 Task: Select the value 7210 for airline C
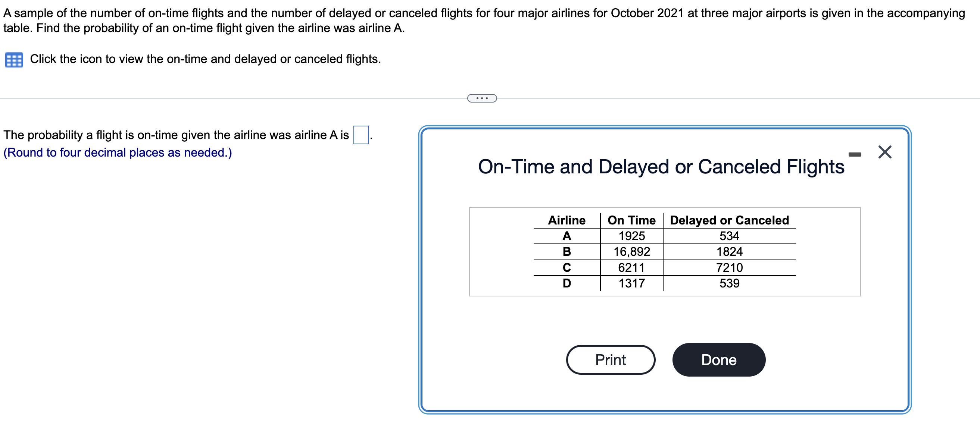[728, 268]
